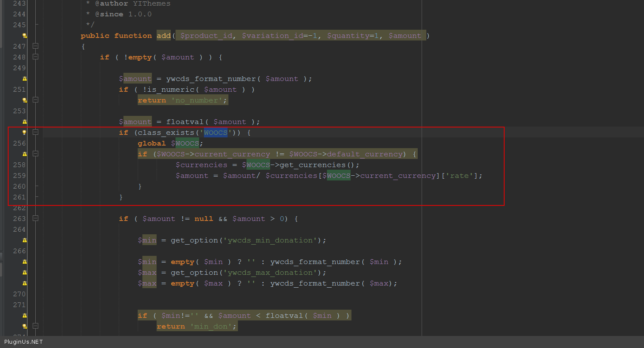Image resolution: width=644 pixels, height=348 pixels.
Task: Click line number 243 in gutter
Action: [19, 3]
